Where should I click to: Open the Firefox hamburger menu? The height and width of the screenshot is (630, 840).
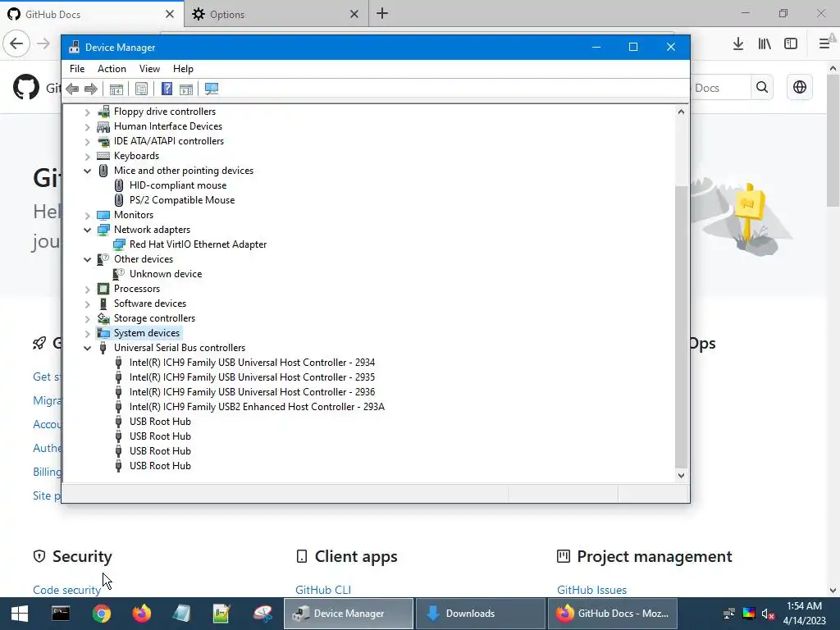coord(824,44)
